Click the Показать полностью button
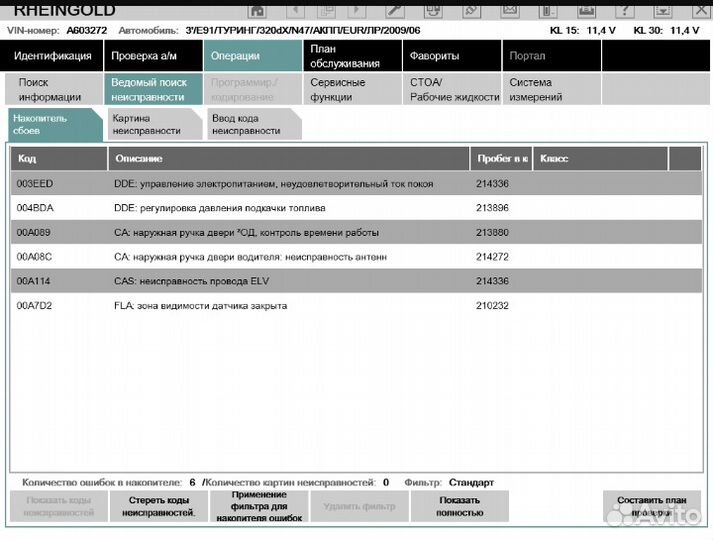Image resolution: width=713 pixels, height=540 pixels. coord(459,506)
